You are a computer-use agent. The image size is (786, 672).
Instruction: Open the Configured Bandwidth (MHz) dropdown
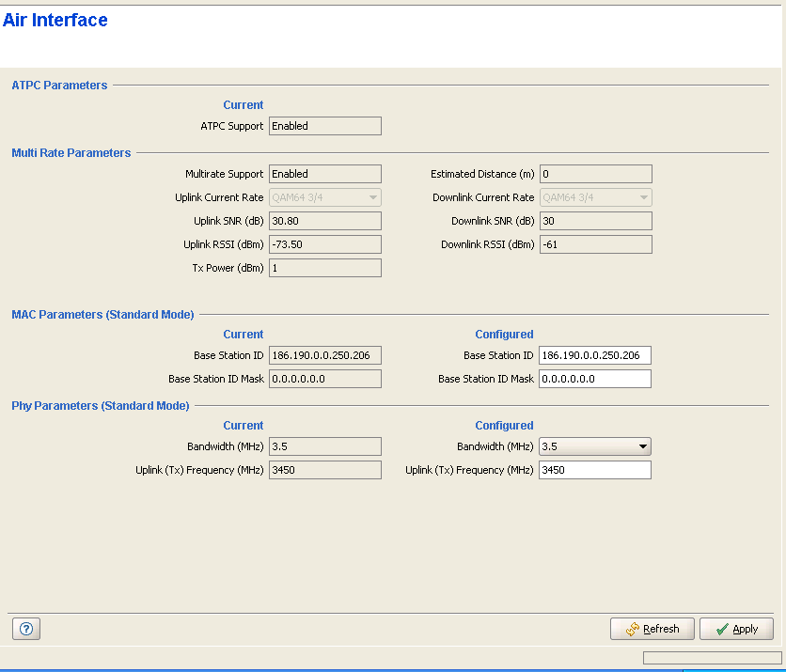tap(642, 446)
